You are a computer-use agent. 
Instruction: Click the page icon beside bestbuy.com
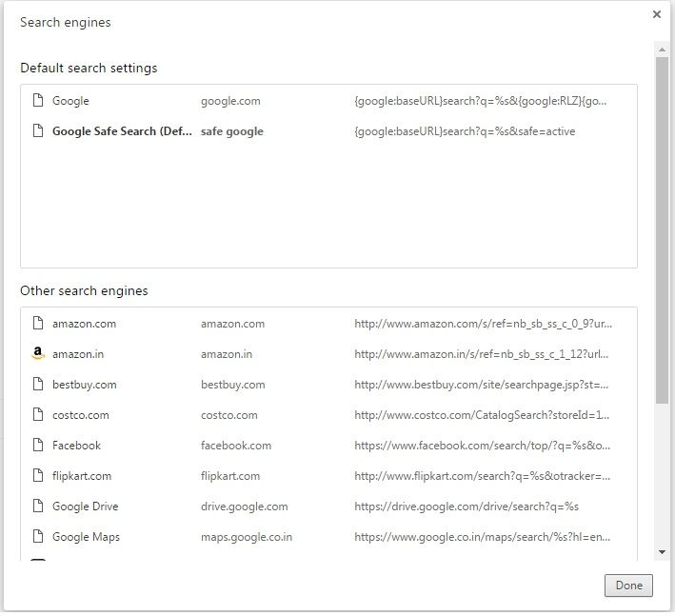click(x=38, y=385)
